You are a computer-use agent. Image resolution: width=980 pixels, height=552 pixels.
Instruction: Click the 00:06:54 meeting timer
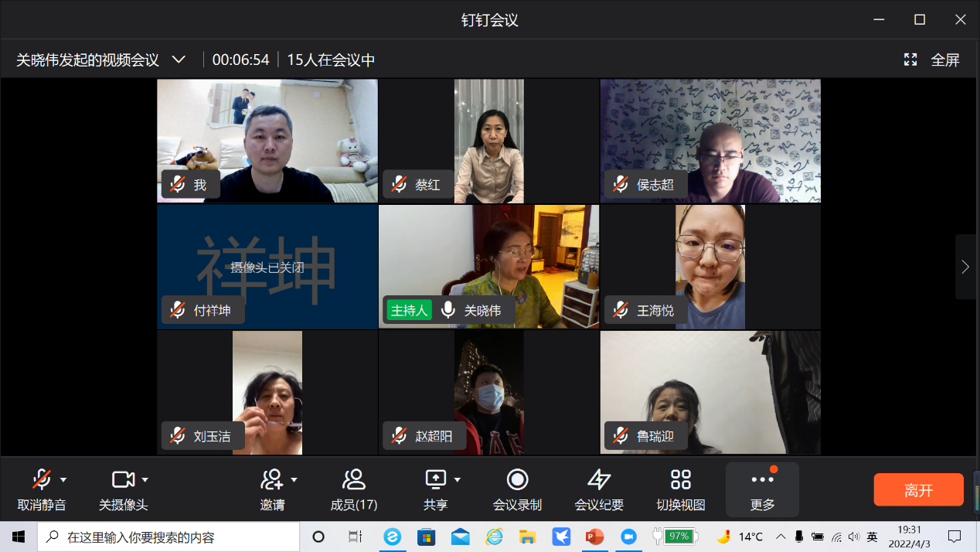(x=240, y=60)
